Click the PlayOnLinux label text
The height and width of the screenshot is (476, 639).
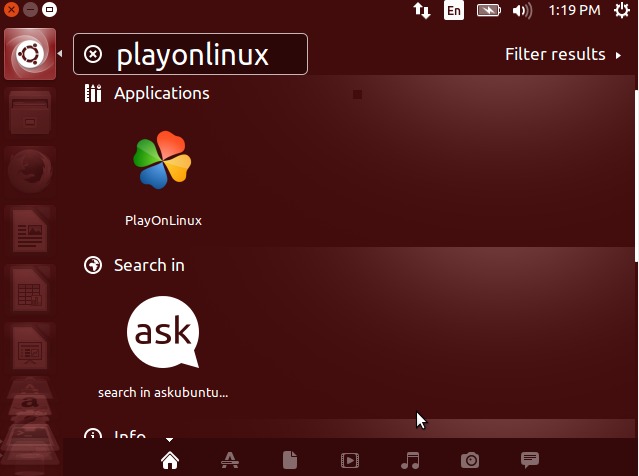point(163,220)
